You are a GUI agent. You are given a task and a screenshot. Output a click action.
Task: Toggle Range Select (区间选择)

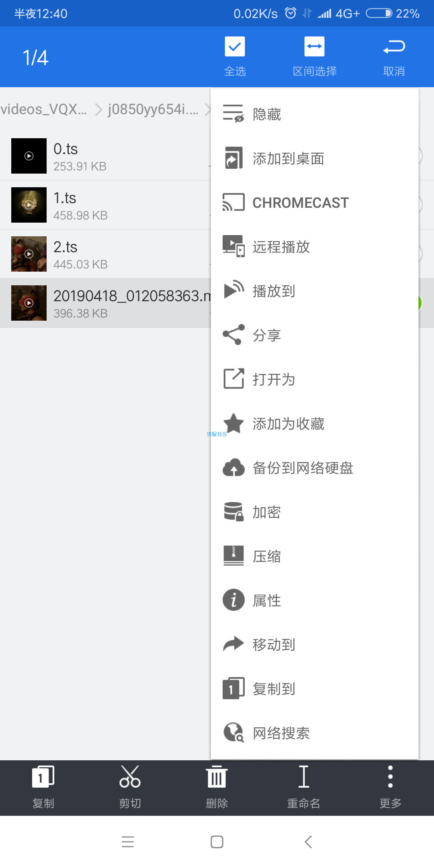[x=314, y=47]
